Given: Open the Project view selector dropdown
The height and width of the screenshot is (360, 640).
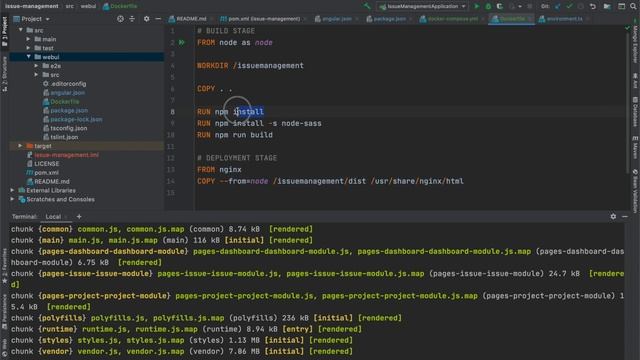Looking at the screenshot, I should click(x=31, y=19).
